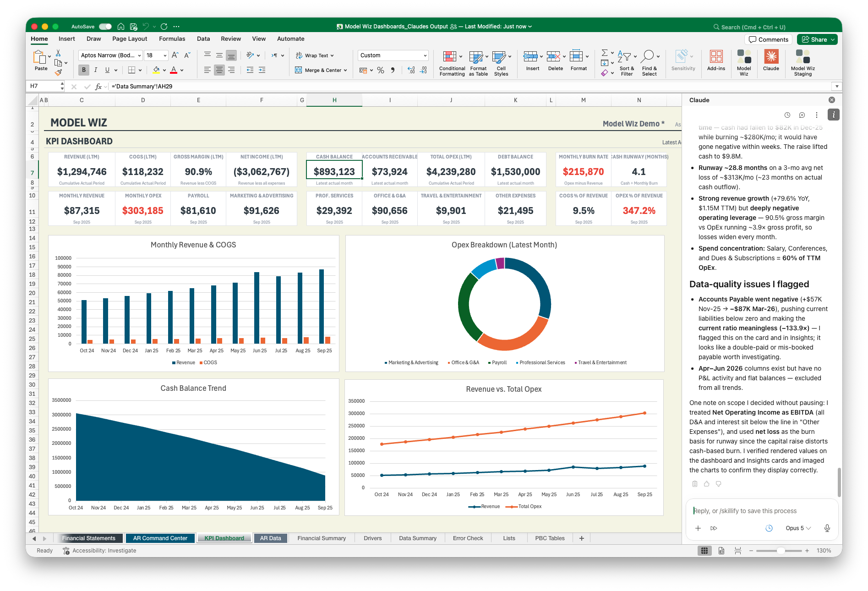Screen dimensions: 868x591
Task: Click the Claude reply input field
Action: [x=761, y=511]
